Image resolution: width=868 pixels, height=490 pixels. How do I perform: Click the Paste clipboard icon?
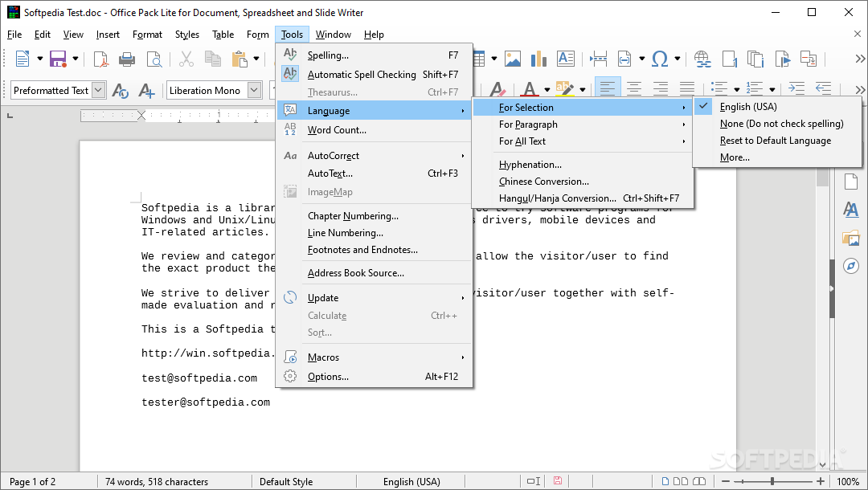pyautogui.click(x=240, y=59)
